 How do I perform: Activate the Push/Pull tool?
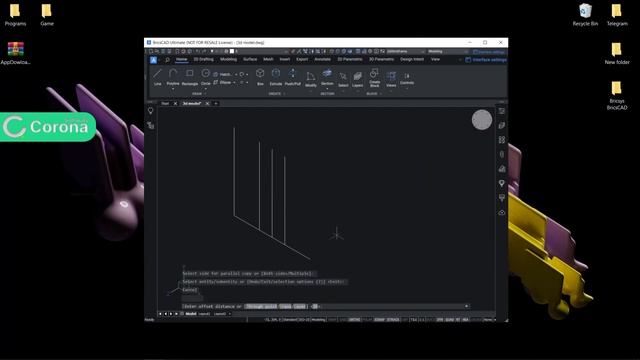[x=293, y=77]
